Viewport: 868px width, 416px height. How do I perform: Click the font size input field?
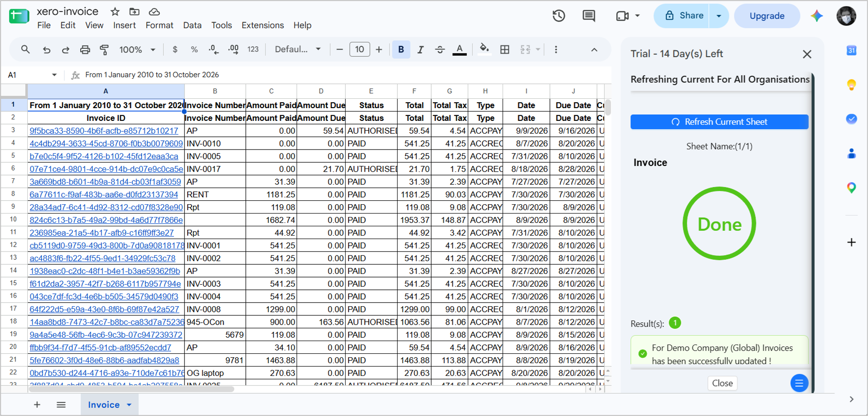(x=359, y=49)
